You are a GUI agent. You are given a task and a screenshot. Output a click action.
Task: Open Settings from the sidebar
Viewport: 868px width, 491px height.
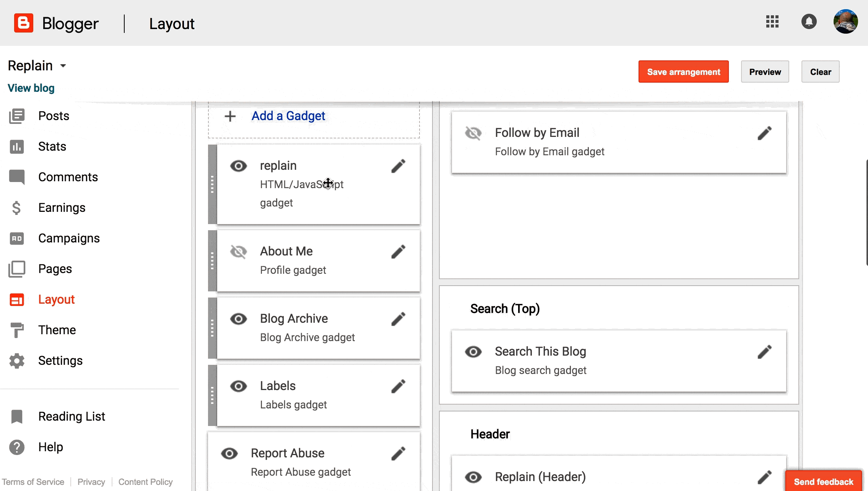point(60,360)
